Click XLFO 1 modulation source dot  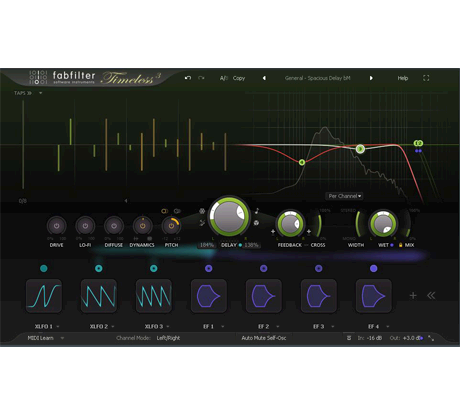44,268
